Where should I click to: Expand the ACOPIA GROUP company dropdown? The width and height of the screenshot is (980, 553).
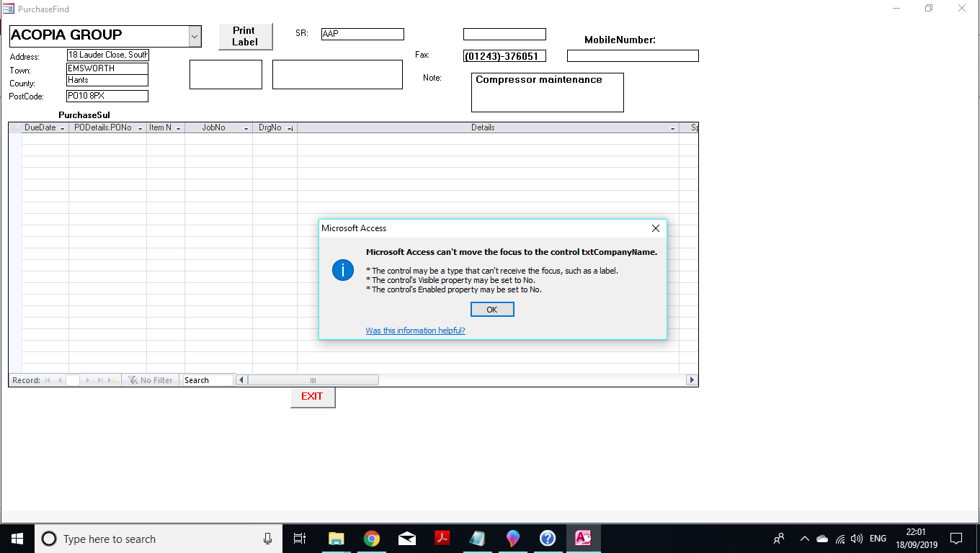coord(195,35)
